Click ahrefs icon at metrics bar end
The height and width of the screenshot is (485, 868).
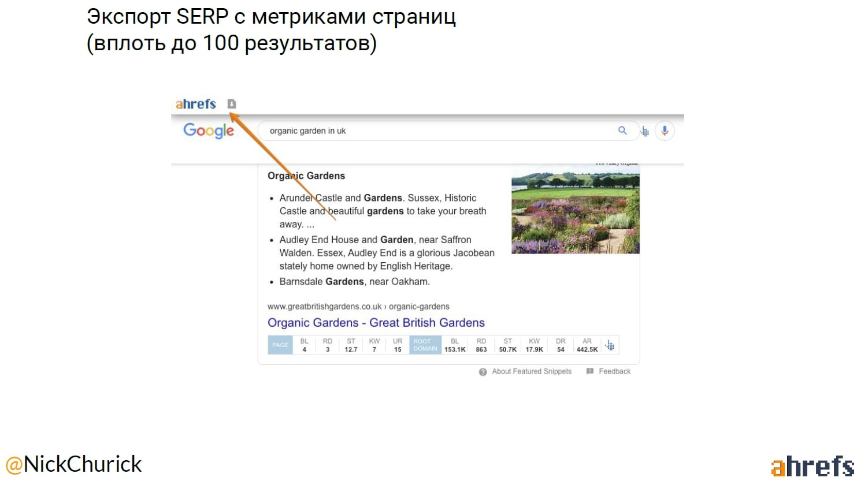[610, 345]
